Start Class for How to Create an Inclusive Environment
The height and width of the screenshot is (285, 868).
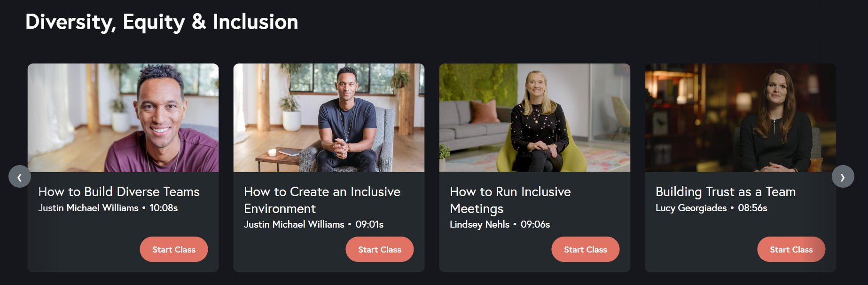point(379,249)
